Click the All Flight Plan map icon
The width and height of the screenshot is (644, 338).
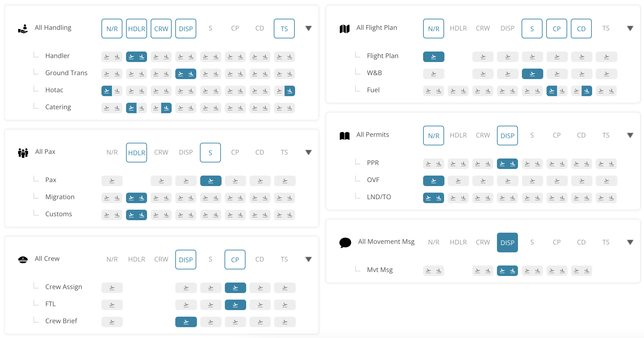click(344, 29)
